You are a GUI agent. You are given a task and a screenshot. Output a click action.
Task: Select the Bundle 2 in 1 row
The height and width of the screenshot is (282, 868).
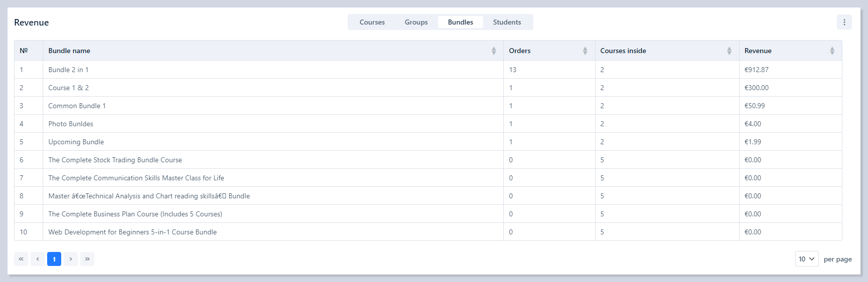pos(68,70)
